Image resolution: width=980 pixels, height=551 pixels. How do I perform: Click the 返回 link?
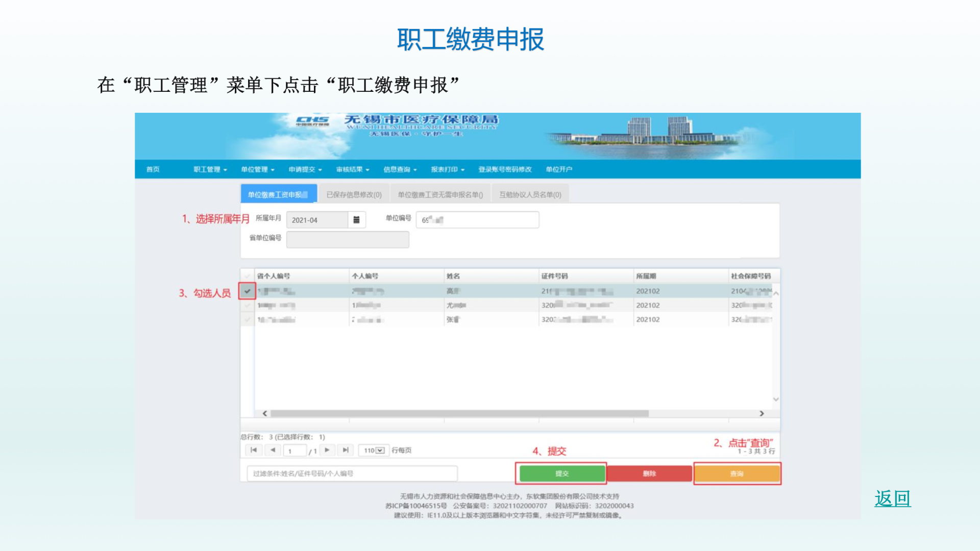point(892,498)
